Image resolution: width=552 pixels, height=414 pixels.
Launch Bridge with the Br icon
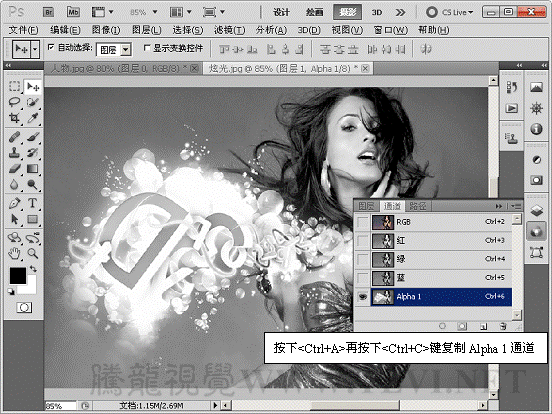(x=48, y=12)
